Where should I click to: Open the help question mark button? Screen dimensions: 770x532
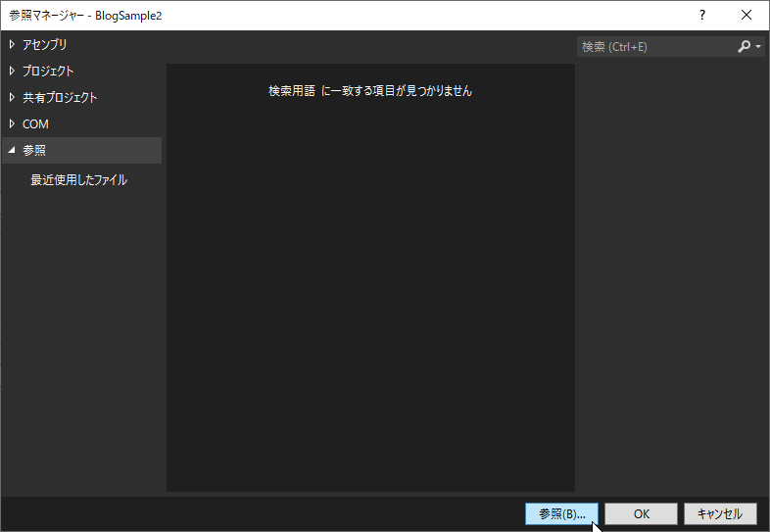click(x=701, y=15)
